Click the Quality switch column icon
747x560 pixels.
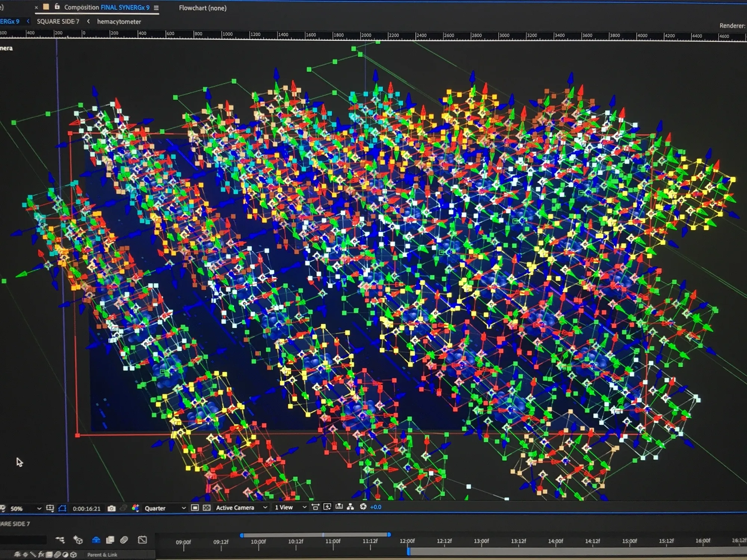(33, 555)
